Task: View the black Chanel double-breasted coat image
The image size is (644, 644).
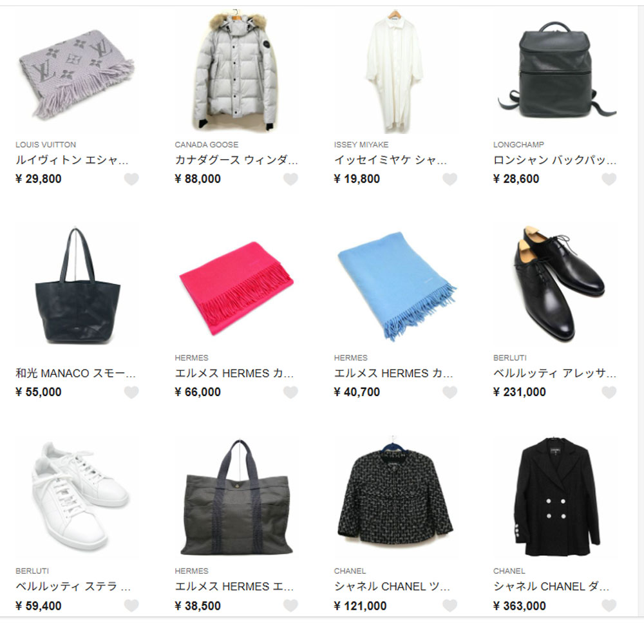Action: pos(555,498)
